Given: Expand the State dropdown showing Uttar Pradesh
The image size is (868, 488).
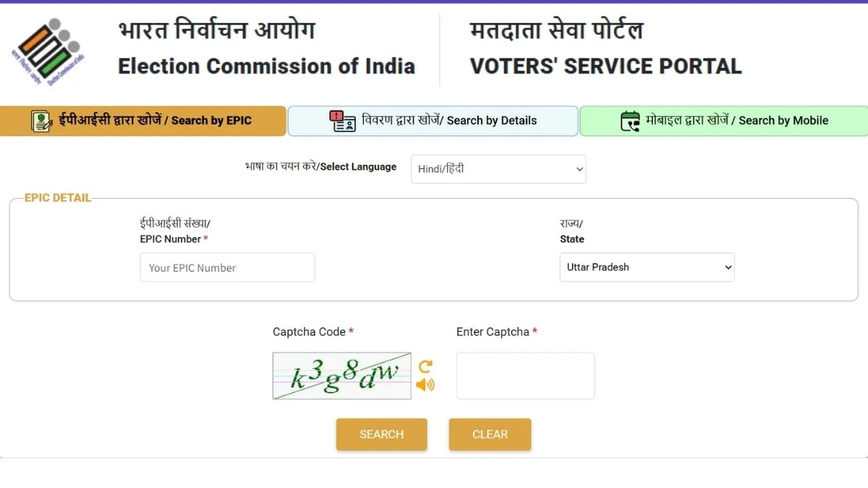Looking at the screenshot, I should point(647,267).
